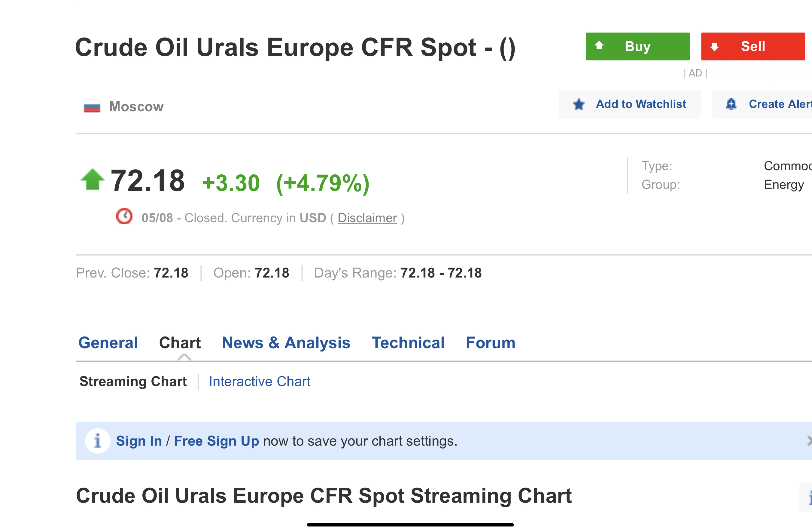Screen dimensions: 812x531
Task: Open the Disclaimer link
Action: tap(367, 218)
